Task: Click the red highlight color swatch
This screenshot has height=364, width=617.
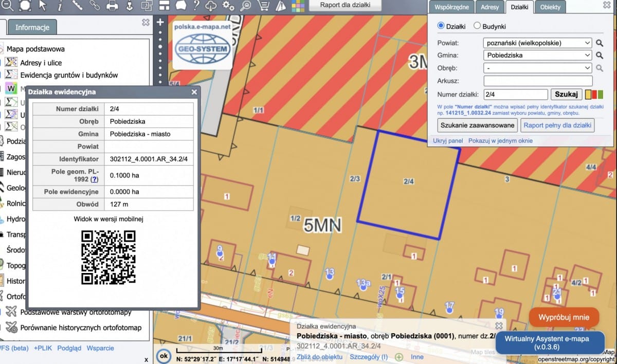Action: (x=594, y=95)
